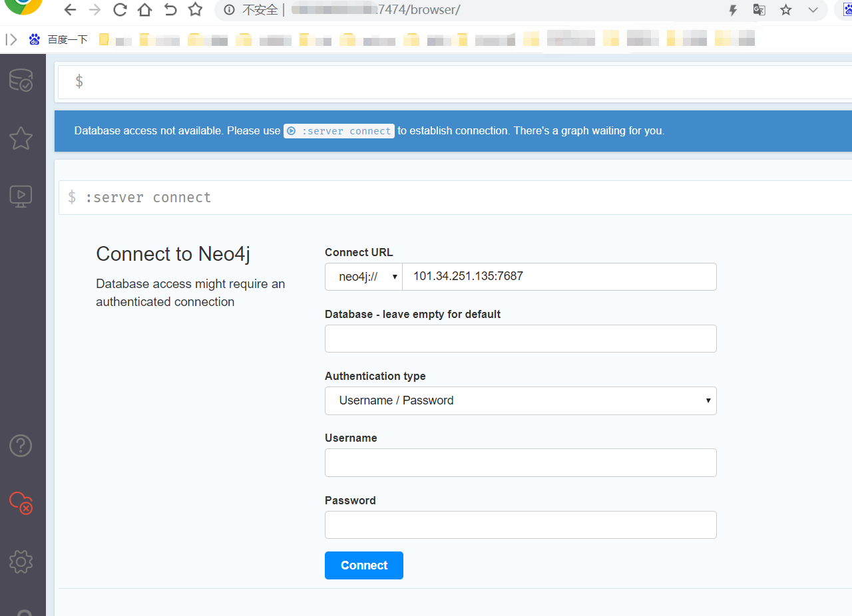Screen dimensions: 852x616
Task: Bookmark page with star icon left of address
Action: [195, 10]
